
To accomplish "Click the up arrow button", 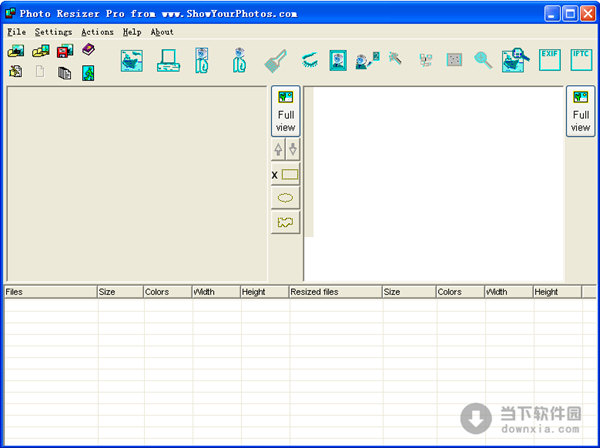I will pyautogui.click(x=278, y=149).
